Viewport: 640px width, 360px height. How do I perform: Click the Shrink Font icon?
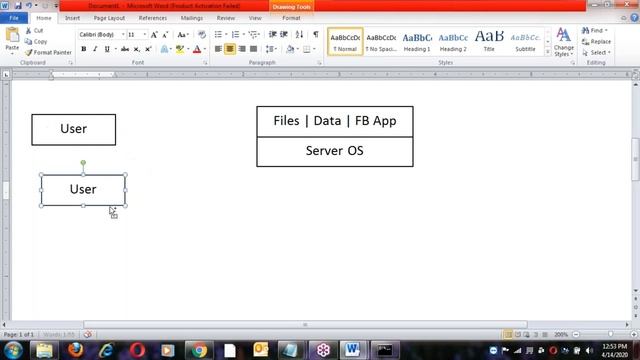(x=165, y=35)
